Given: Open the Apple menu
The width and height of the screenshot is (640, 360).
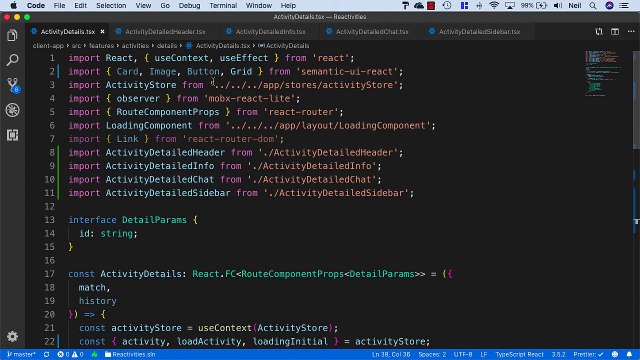Looking at the screenshot, I should [13, 5].
